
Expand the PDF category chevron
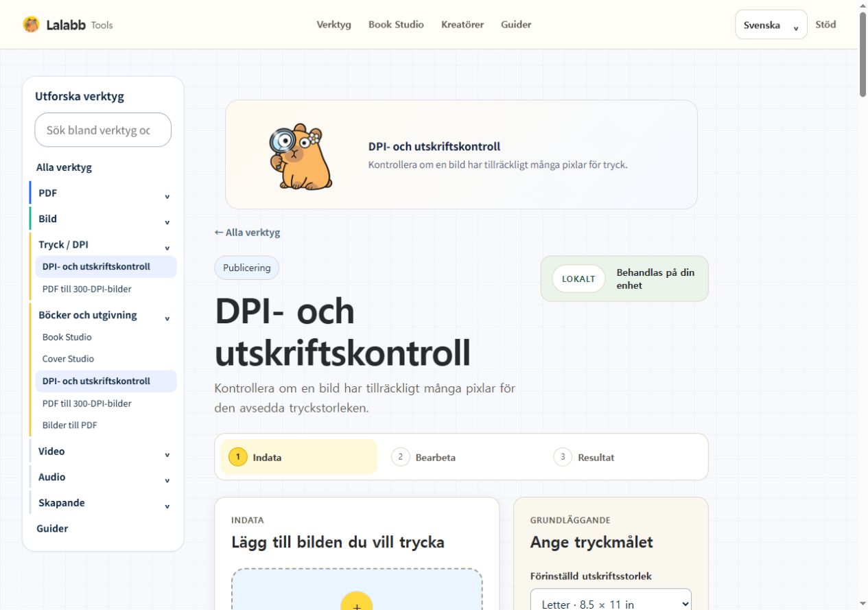(167, 196)
